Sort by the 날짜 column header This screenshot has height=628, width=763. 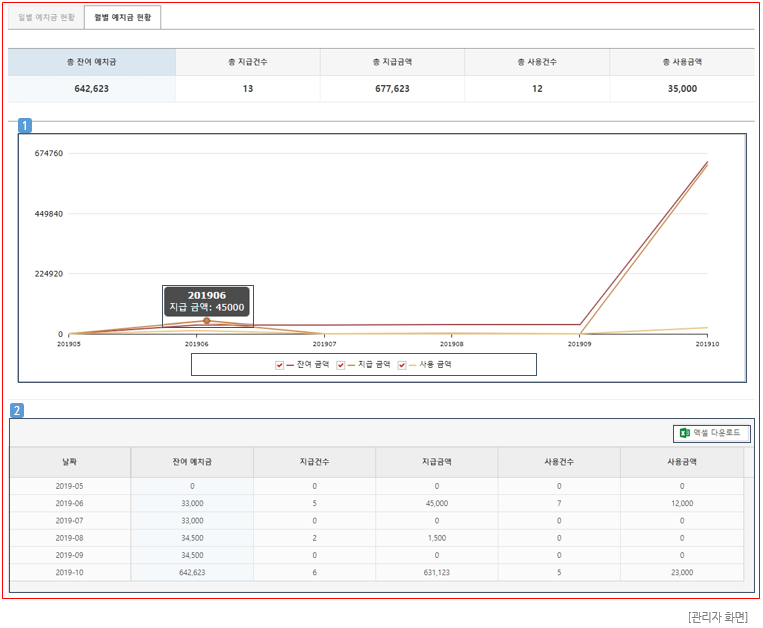coord(70,462)
